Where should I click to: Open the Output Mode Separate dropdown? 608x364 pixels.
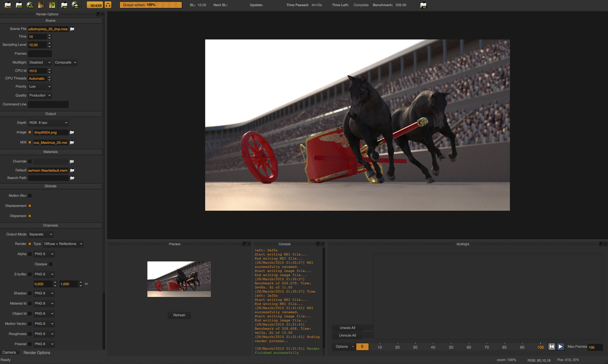41,234
